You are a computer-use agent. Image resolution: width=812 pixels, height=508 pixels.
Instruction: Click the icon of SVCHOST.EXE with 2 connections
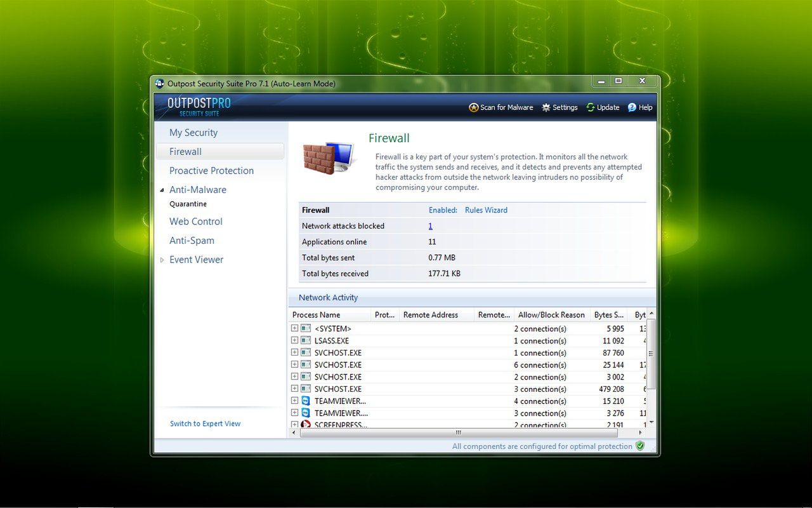click(x=306, y=377)
